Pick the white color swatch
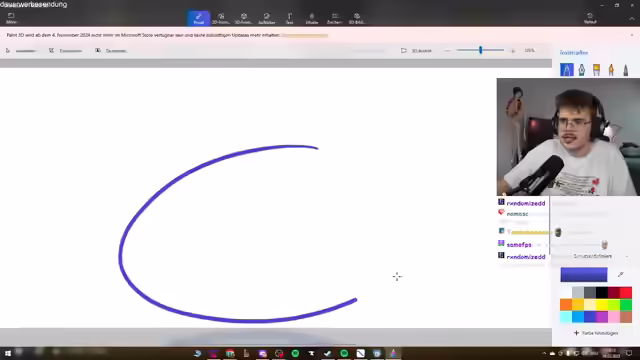The width and height of the screenshot is (640, 360). pyautogui.click(x=566, y=292)
